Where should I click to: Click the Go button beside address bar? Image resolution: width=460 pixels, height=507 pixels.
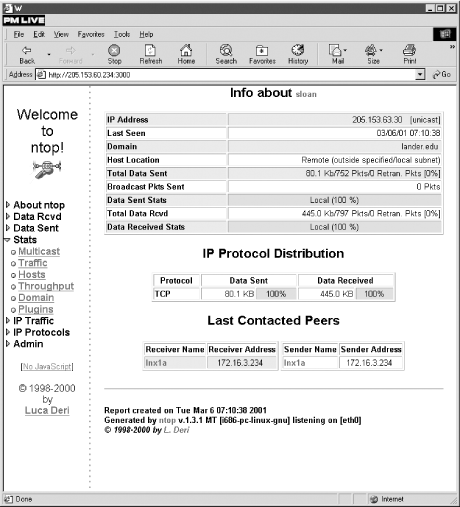tap(442, 74)
